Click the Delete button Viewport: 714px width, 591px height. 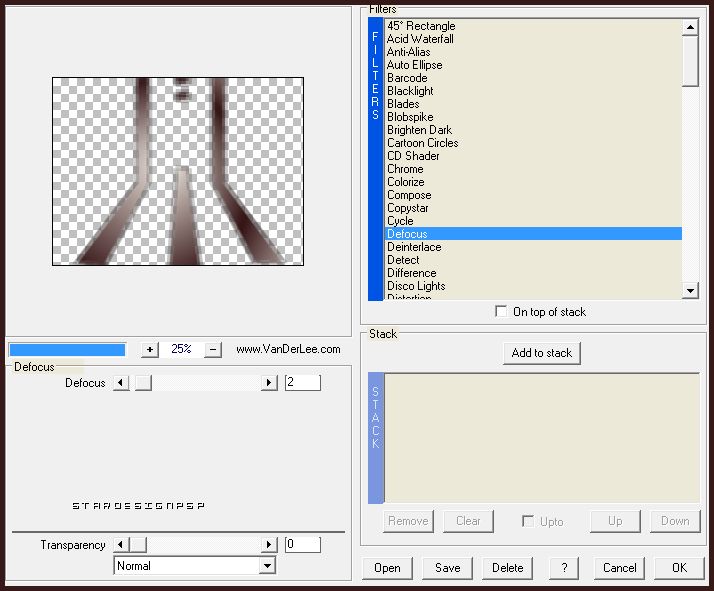point(508,568)
